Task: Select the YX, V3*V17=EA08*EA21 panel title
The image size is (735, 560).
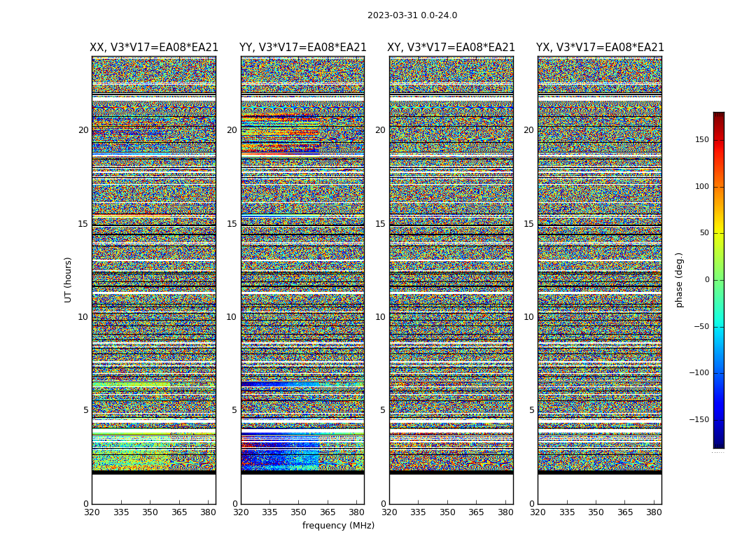Action: pyautogui.click(x=600, y=48)
